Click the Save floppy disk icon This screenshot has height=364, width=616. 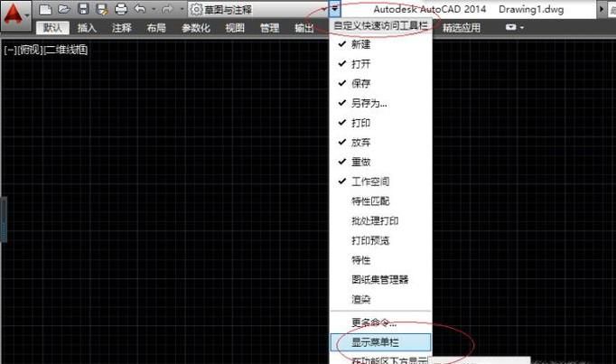pos(83,9)
